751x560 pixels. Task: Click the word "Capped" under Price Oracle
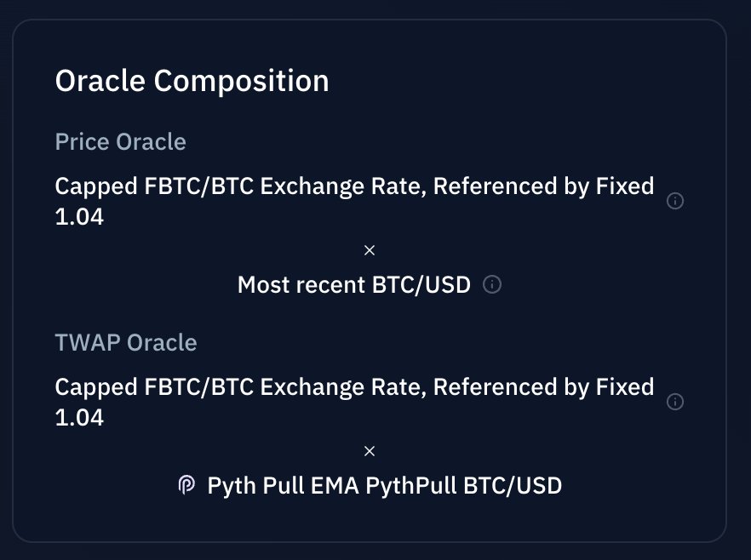(x=91, y=186)
